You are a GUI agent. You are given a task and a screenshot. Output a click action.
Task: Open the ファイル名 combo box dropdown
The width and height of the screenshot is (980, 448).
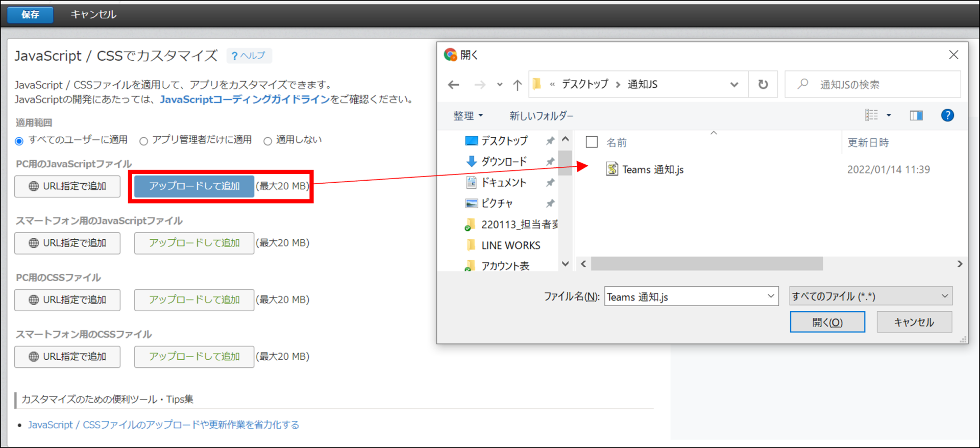point(770,296)
